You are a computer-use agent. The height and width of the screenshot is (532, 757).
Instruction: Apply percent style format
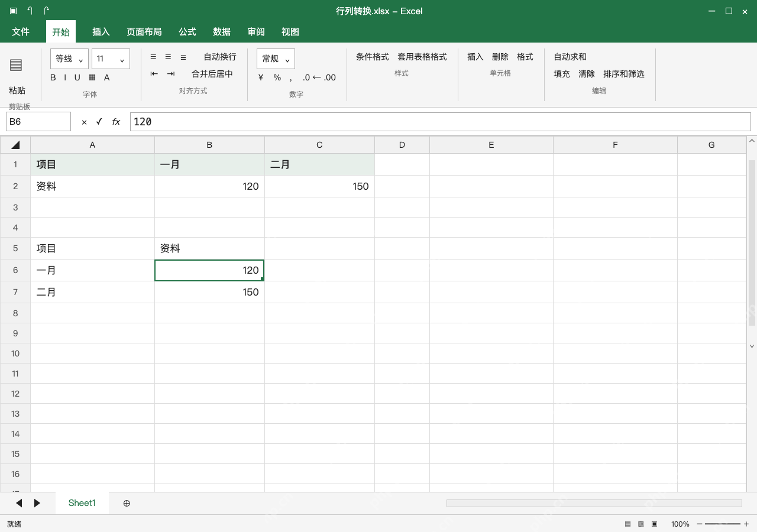(277, 77)
